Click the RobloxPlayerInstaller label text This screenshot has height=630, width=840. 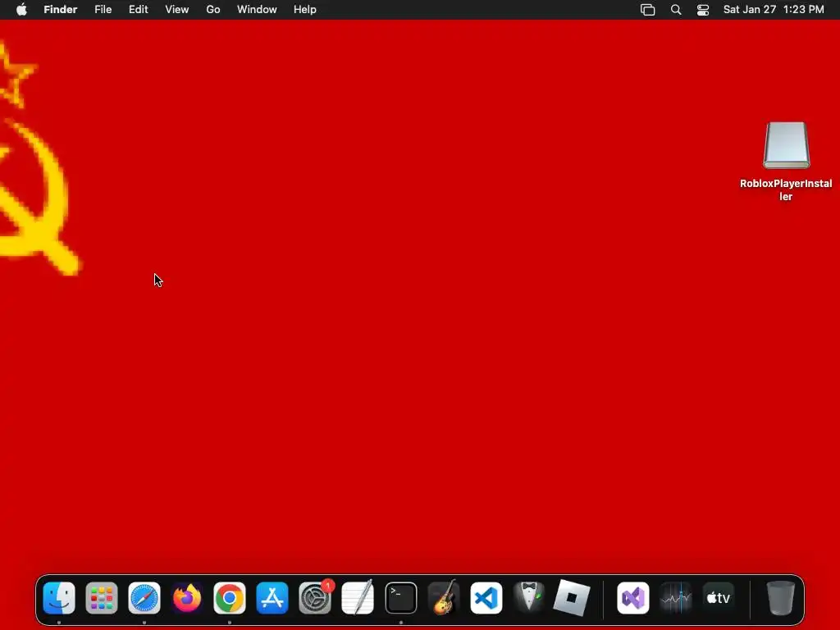pyautogui.click(x=786, y=189)
